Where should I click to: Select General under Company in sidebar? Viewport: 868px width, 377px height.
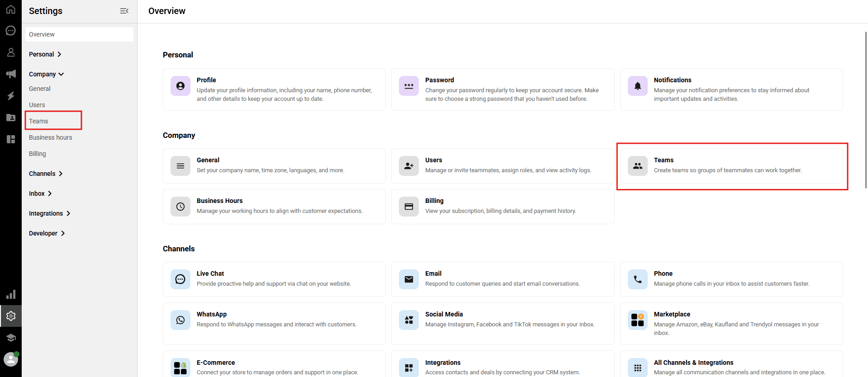[x=40, y=89]
